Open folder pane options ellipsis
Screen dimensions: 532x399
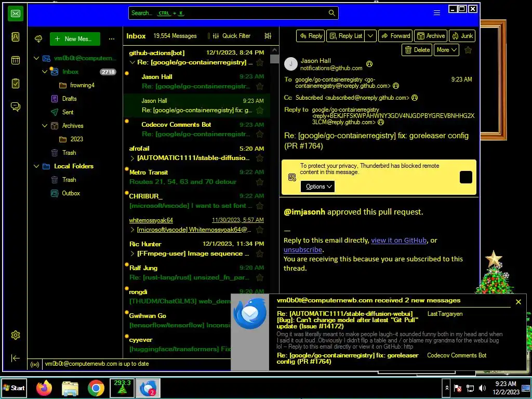tap(111, 39)
